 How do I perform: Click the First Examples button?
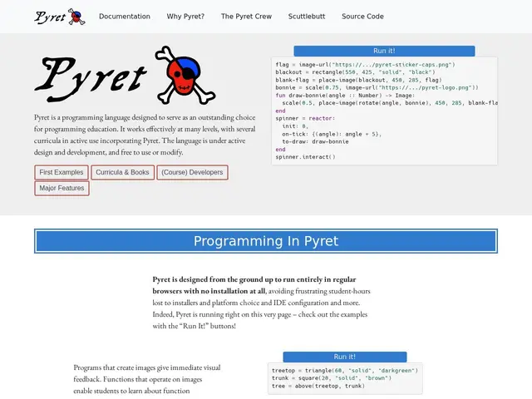62,172
